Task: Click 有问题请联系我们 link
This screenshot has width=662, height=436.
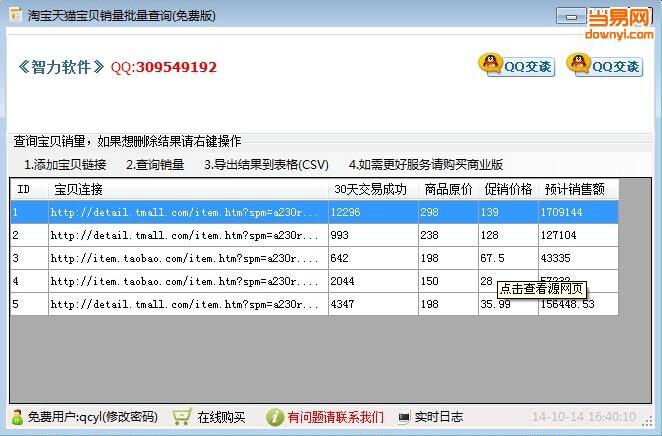Action: pos(336,417)
